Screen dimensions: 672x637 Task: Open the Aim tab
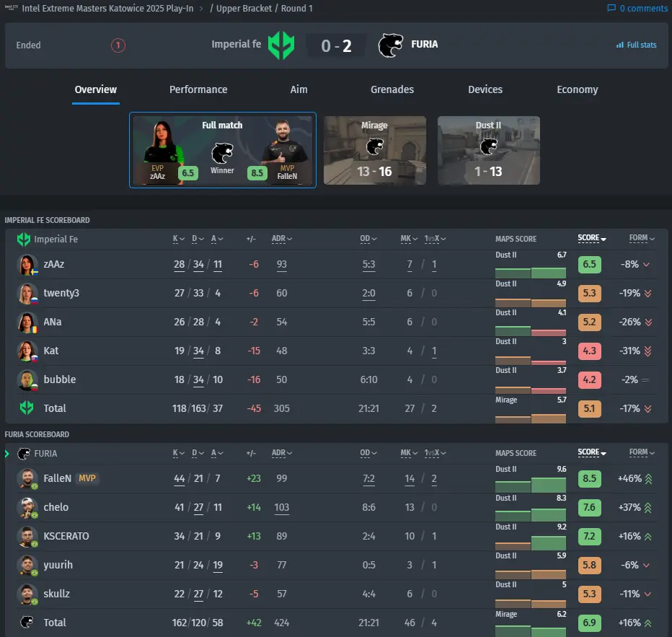(x=299, y=89)
